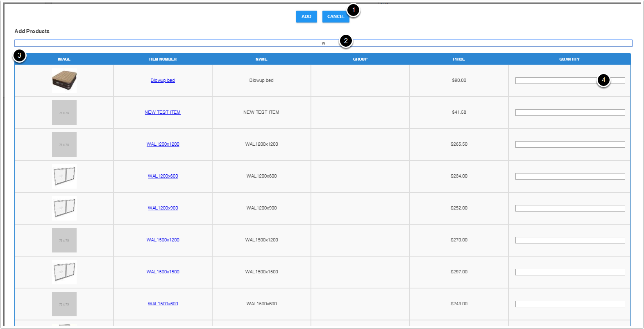
Task: Click quantity field for WAL1500x600
Action: coord(570,304)
